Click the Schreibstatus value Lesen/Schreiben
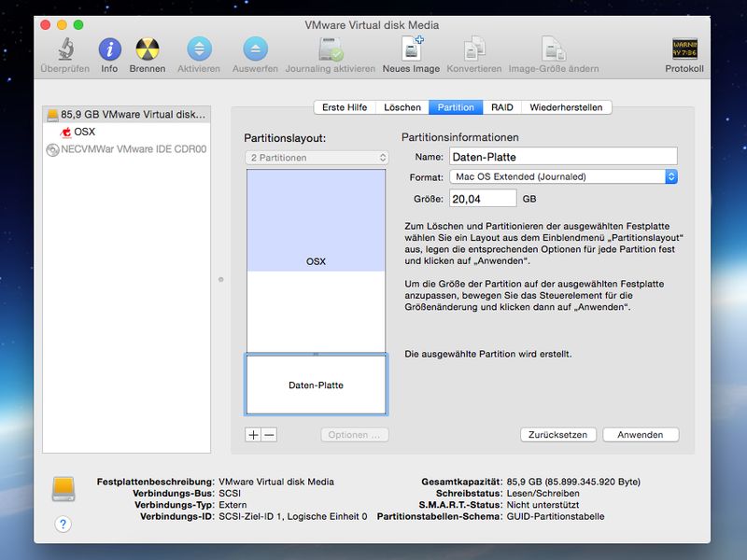This screenshot has height=560, width=747. click(x=543, y=494)
